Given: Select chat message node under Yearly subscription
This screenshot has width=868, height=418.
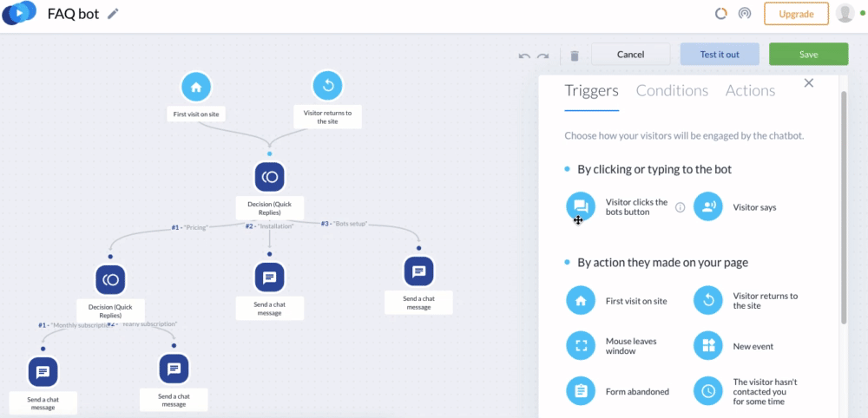Looking at the screenshot, I should (x=174, y=369).
